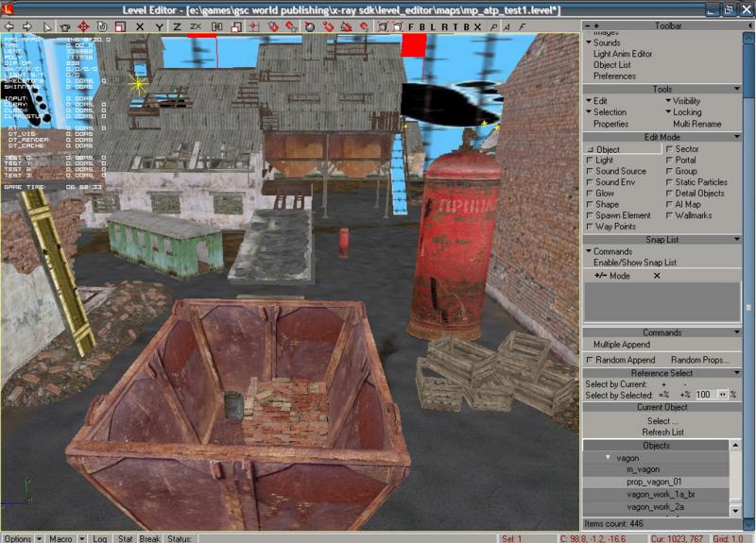Switch to Left view with L button
Image resolution: width=756 pixels, height=543 pixels.
(433, 27)
